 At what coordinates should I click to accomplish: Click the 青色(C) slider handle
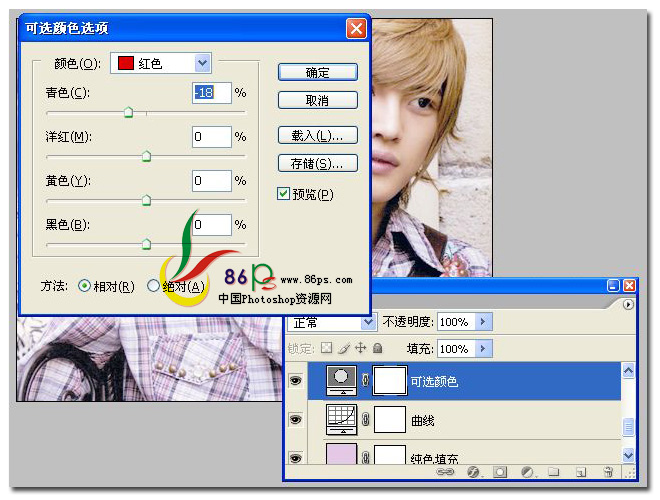pos(128,112)
